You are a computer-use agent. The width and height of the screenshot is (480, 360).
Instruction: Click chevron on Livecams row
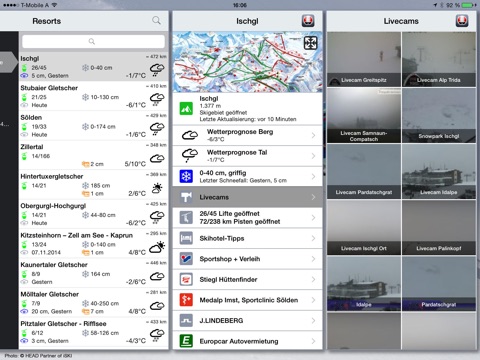point(313,197)
